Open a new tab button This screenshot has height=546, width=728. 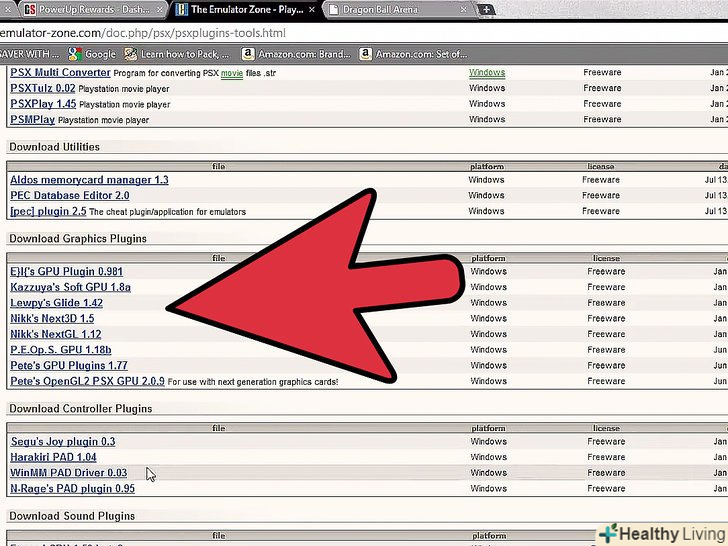tap(485, 9)
